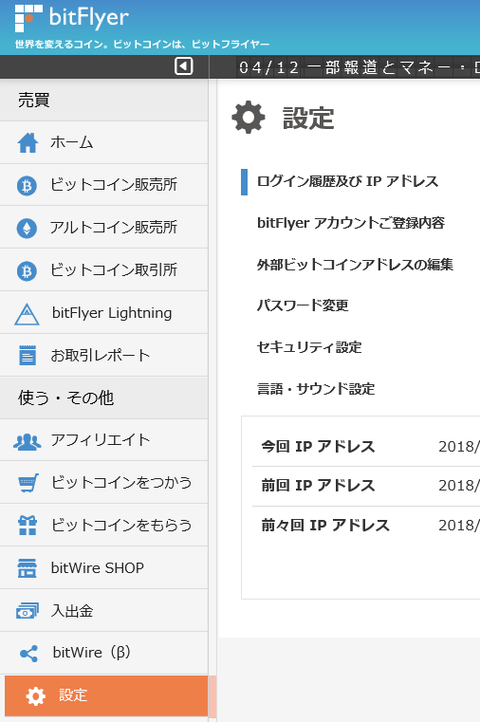Click the 設定 page heading

pos(308,118)
